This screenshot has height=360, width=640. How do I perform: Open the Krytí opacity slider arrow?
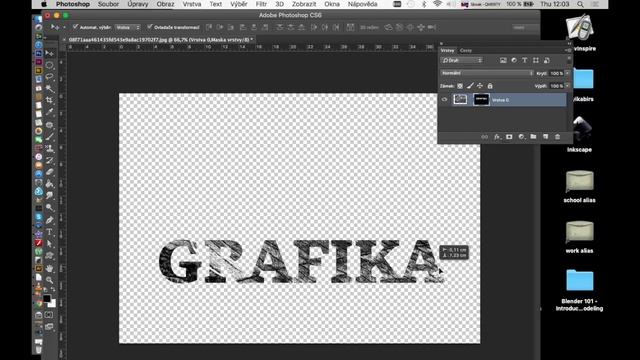click(x=567, y=73)
